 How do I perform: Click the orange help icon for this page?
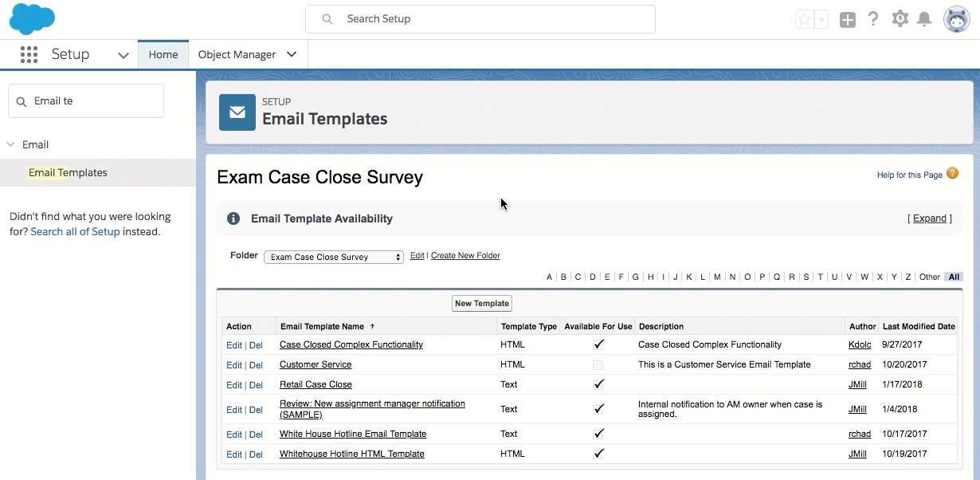tap(952, 173)
